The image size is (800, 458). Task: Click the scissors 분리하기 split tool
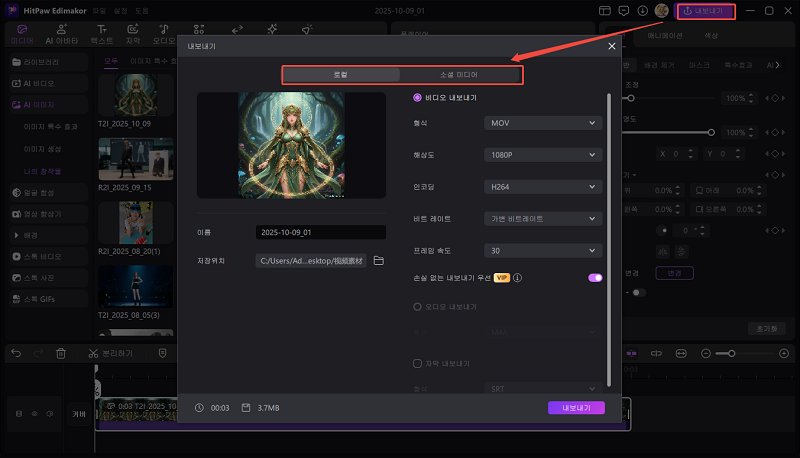point(110,353)
